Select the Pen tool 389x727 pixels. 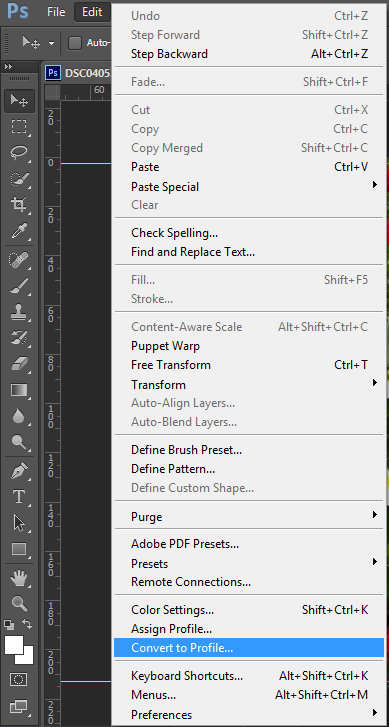19,472
